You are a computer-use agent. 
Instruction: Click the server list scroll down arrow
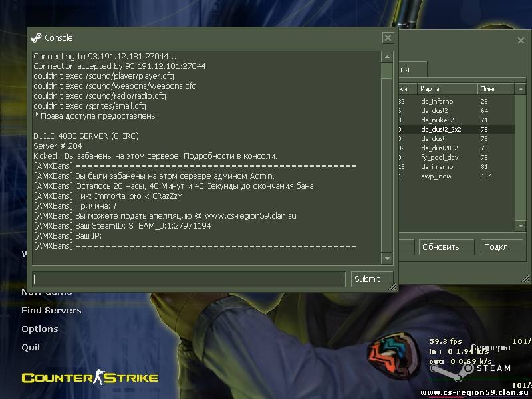[521, 225]
